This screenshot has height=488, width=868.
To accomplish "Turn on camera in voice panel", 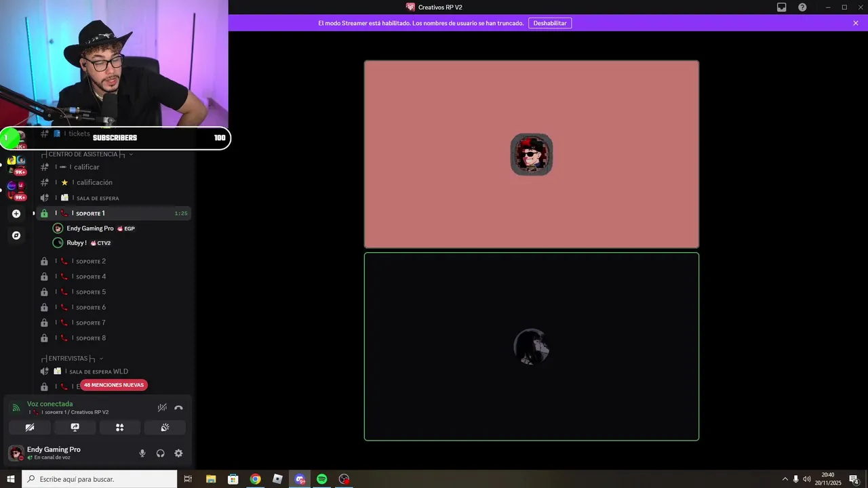I will pos(30,428).
